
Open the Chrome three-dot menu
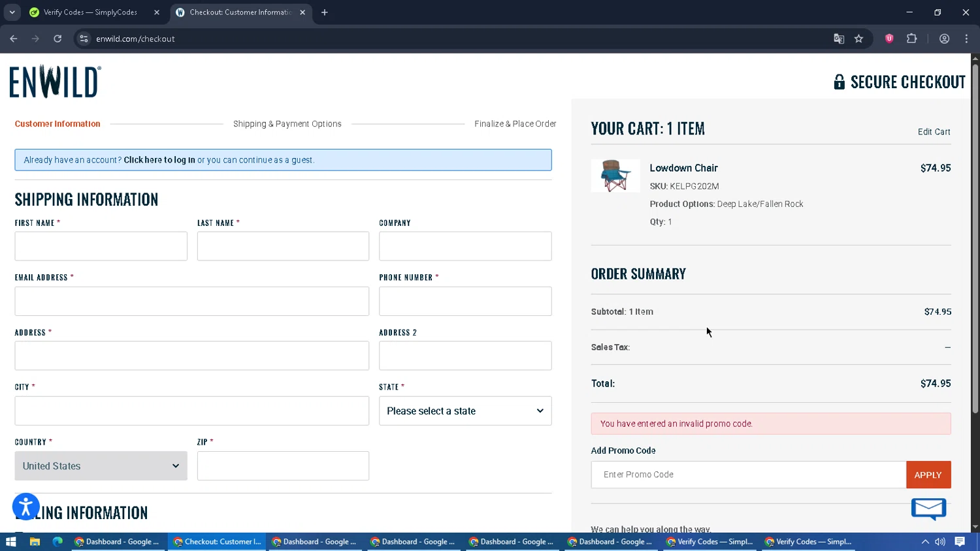966,39
